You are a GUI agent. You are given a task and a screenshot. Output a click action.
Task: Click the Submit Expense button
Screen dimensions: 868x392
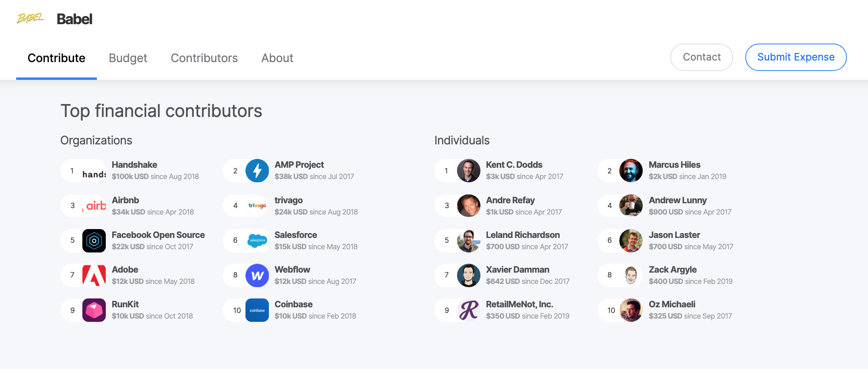pos(796,57)
